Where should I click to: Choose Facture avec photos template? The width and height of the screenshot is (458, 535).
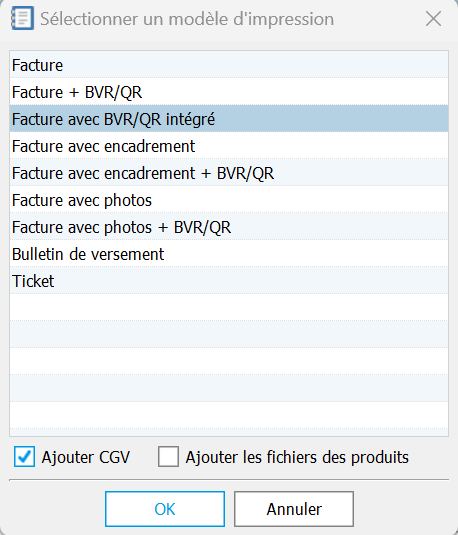[x=229, y=200]
